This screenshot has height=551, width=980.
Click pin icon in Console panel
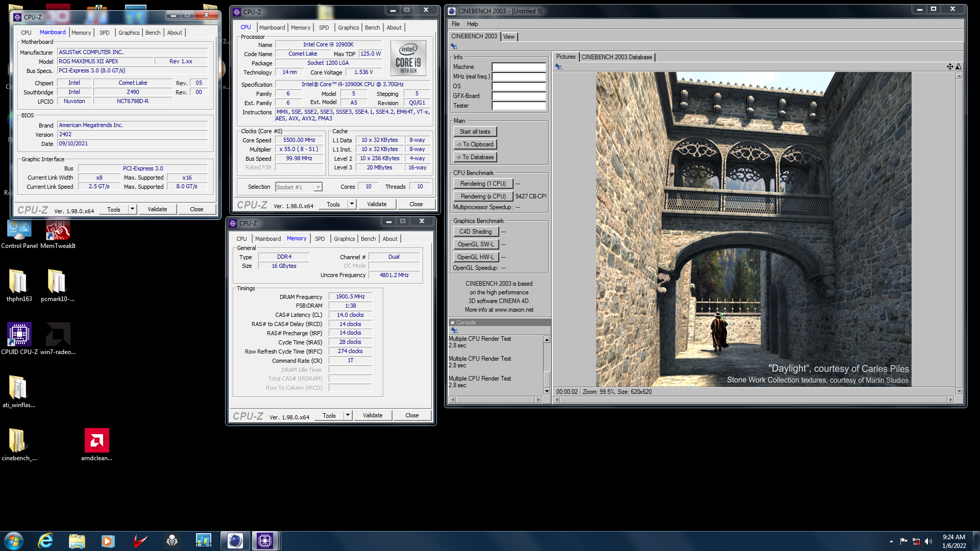pos(454,331)
